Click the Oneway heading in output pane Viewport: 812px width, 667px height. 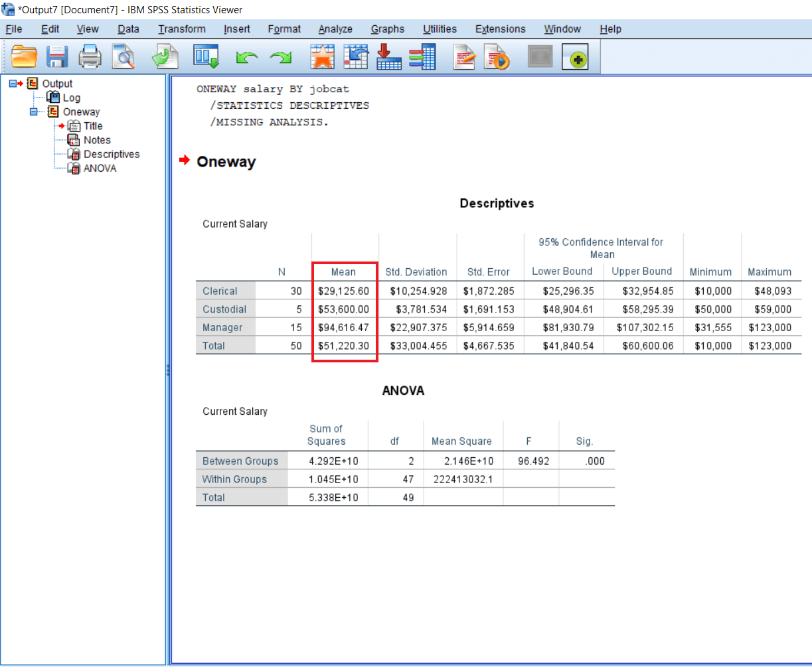(x=226, y=162)
